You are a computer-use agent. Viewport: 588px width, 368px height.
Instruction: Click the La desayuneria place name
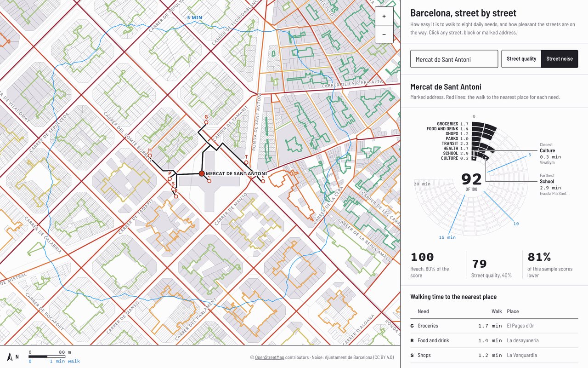point(523,340)
